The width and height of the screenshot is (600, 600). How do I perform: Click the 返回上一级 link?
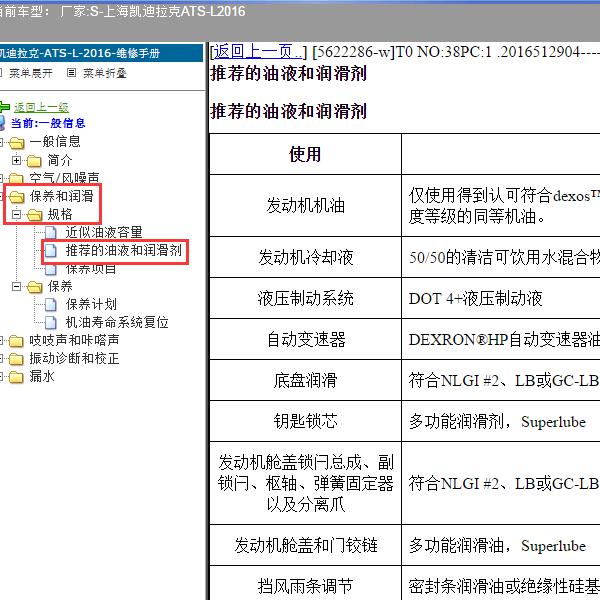click(41, 108)
